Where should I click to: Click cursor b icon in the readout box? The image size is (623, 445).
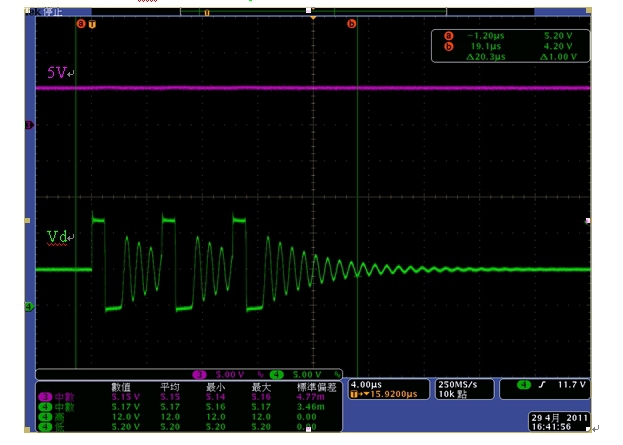pyautogui.click(x=449, y=46)
